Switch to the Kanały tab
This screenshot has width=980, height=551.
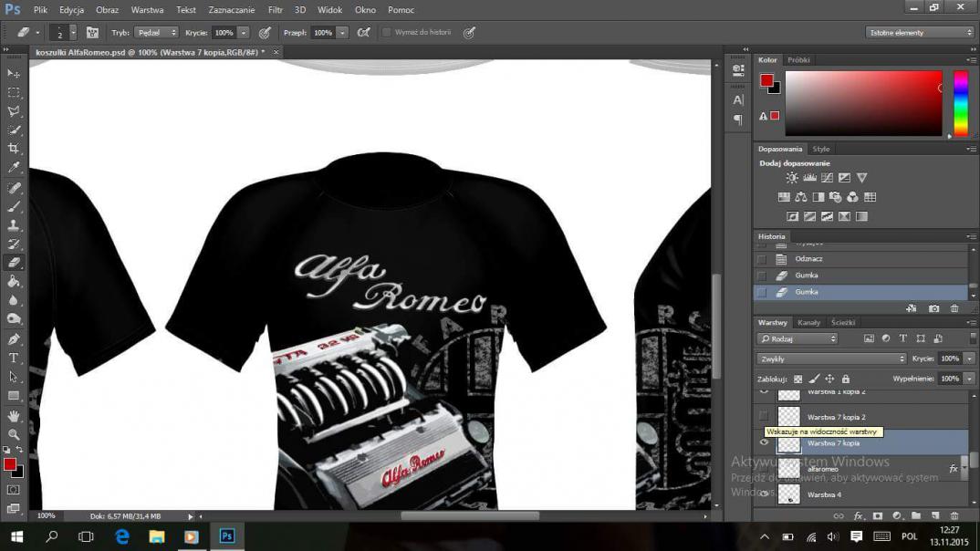pos(808,322)
